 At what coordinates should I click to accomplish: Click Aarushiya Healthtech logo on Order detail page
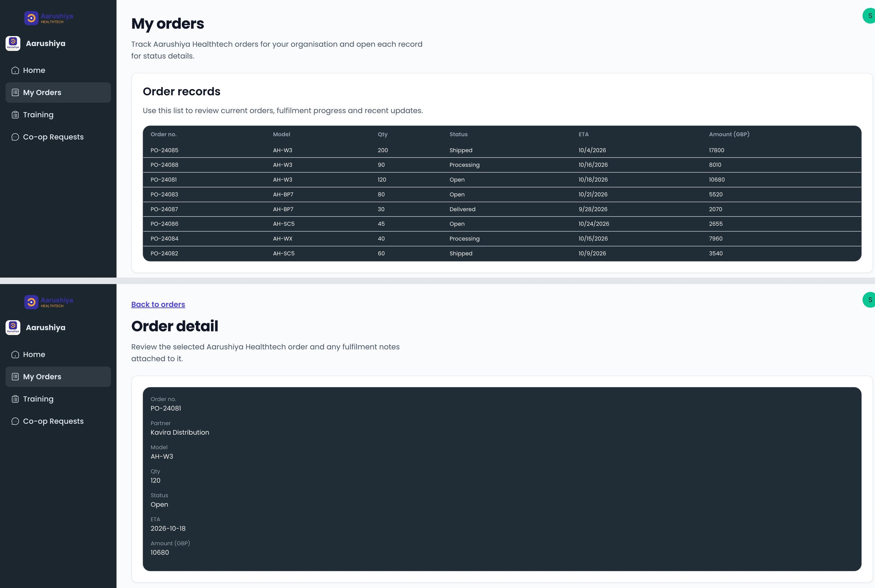pos(49,302)
